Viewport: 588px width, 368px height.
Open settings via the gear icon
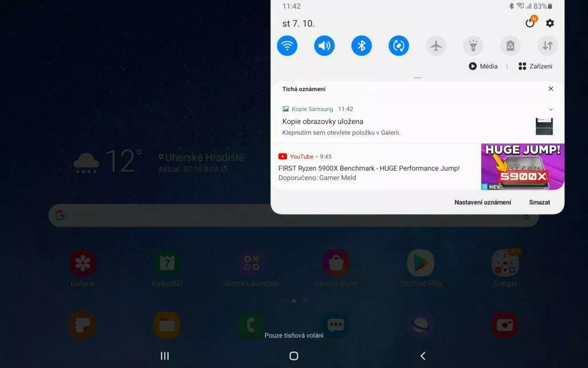coord(550,23)
